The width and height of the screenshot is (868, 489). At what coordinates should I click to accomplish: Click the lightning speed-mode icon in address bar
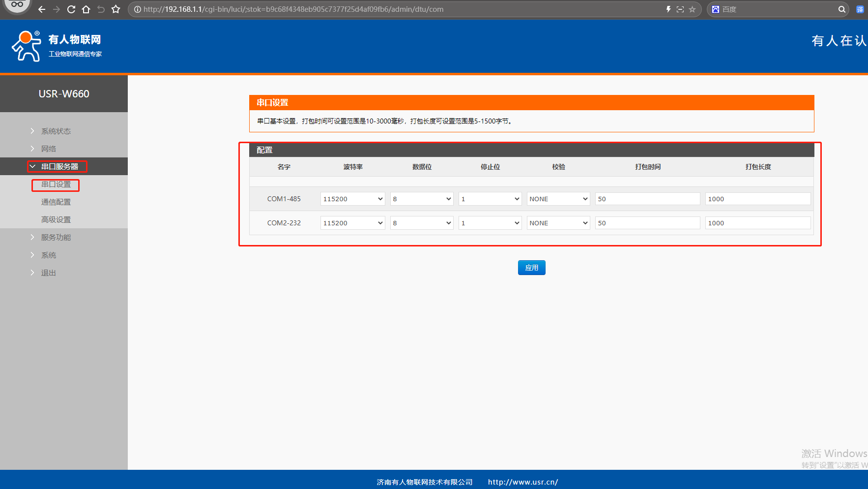668,9
